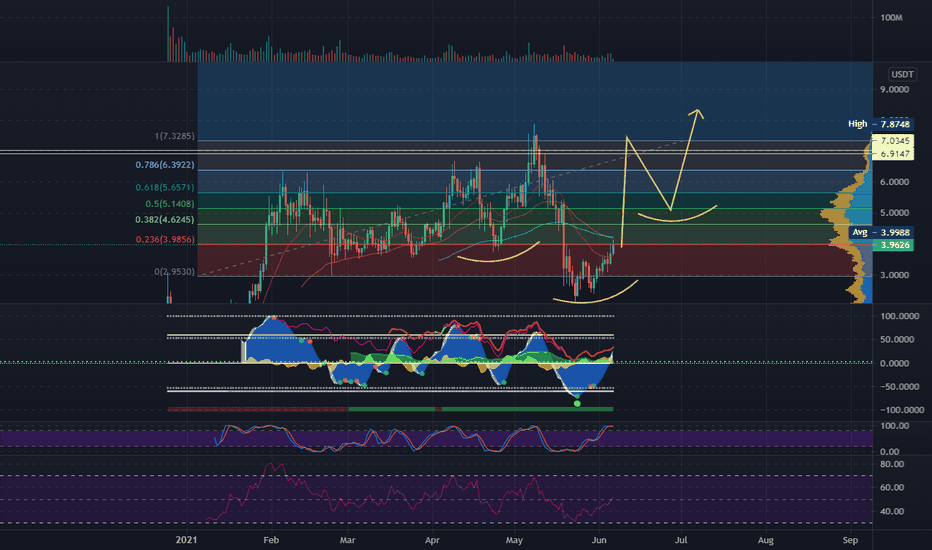
Task: Click the Apr date axis label
Action: (432, 540)
